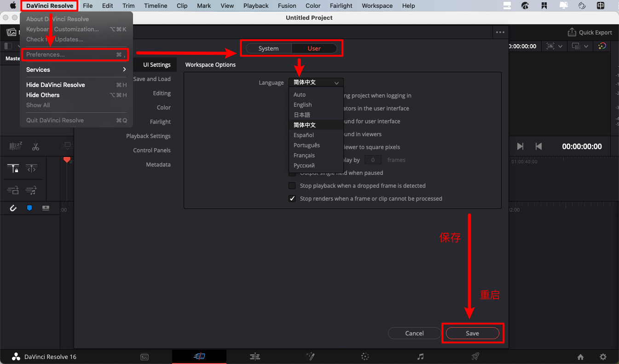Open the viewer safe-area dropdown arrow

click(560, 46)
